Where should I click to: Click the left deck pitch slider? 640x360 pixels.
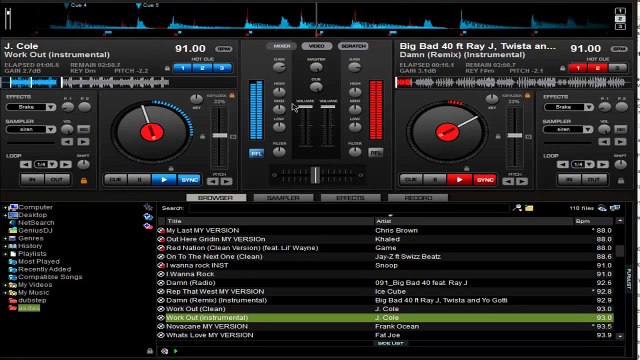(220, 136)
